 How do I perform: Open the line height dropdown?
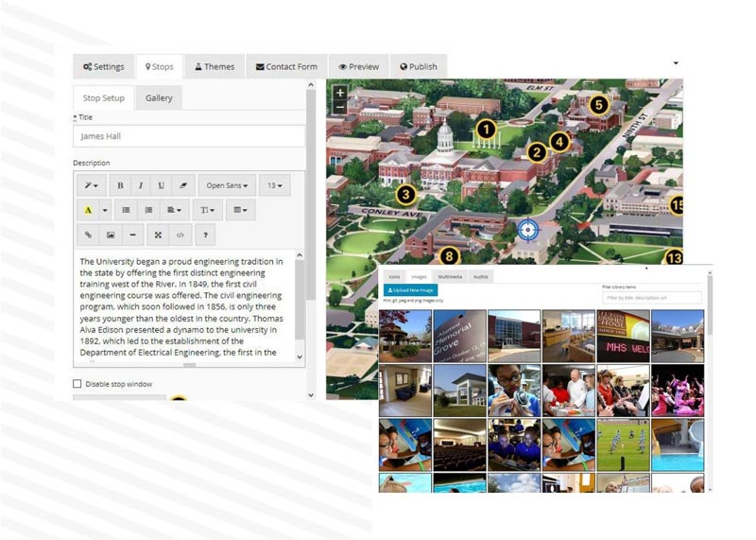coord(207,210)
